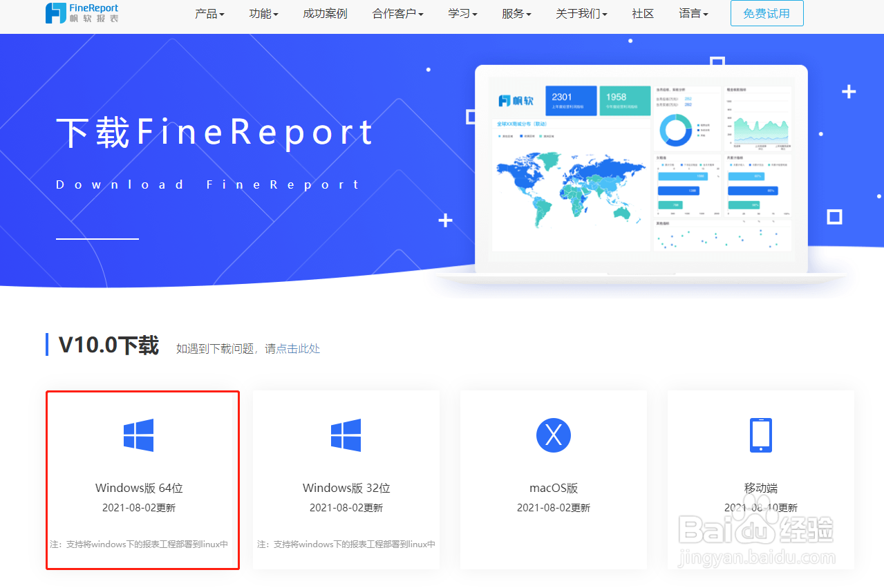
Task: Click the linux note under Windows 64位
Action: [x=139, y=544]
